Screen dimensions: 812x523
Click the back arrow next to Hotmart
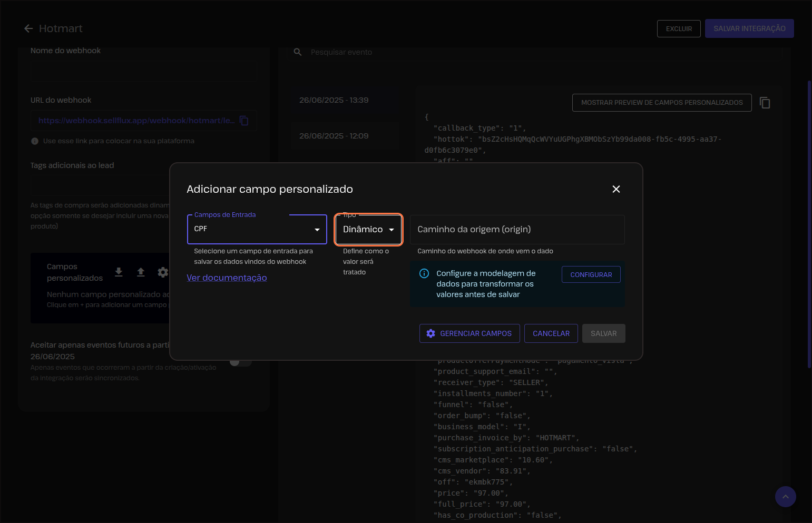[x=28, y=28]
